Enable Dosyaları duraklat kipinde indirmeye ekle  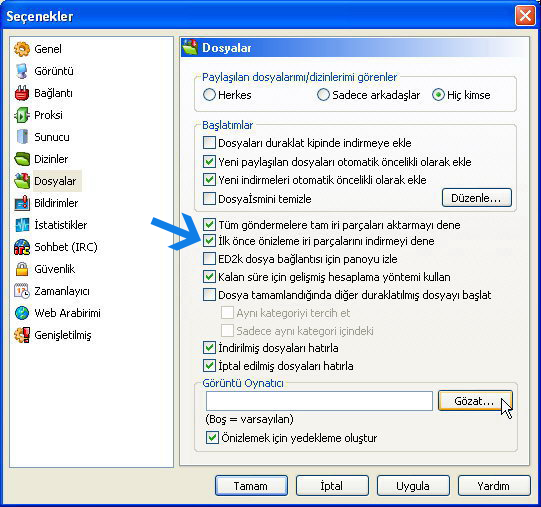coord(209,143)
